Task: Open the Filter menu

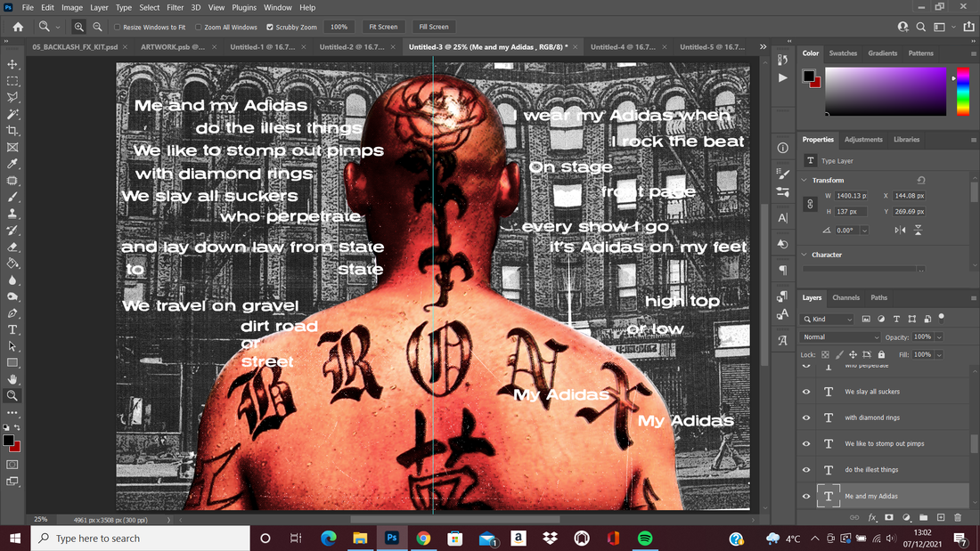Action: click(175, 7)
